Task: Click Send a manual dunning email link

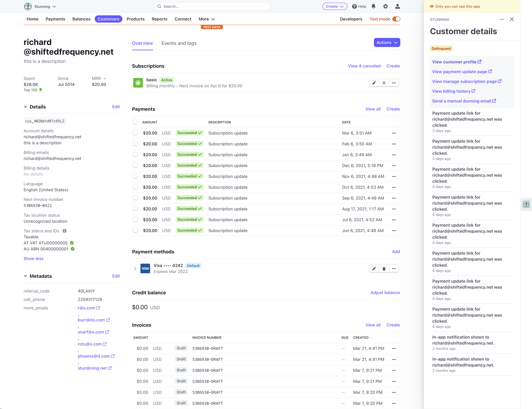Action: [x=464, y=101]
